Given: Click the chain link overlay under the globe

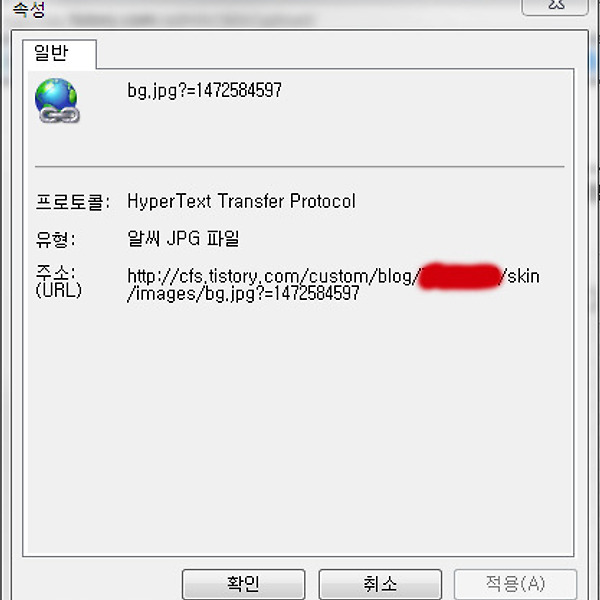Looking at the screenshot, I should (59, 115).
